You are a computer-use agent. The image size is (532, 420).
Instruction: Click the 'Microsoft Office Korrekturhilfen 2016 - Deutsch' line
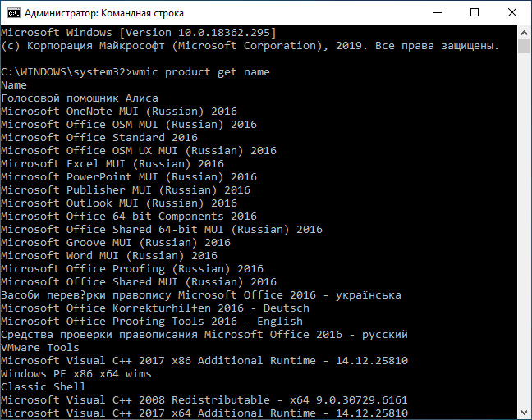coord(155,308)
